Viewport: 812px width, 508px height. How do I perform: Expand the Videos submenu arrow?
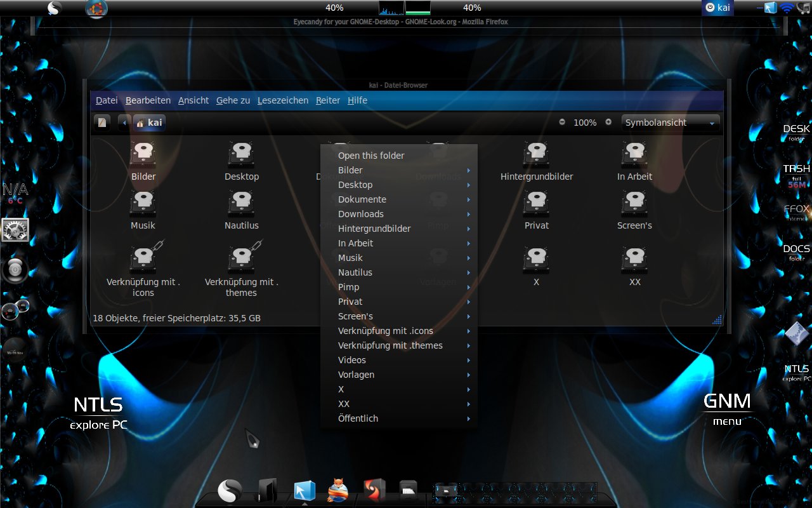tap(469, 360)
